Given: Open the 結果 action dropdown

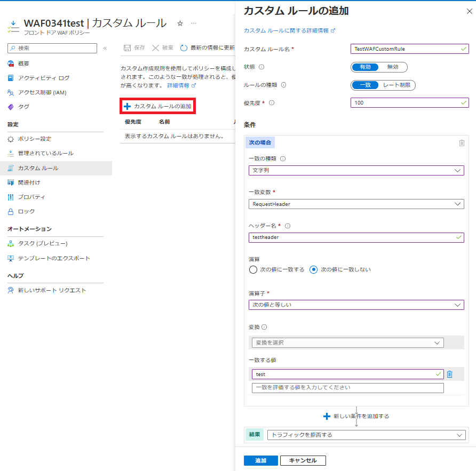Looking at the screenshot, I should click(367, 434).
